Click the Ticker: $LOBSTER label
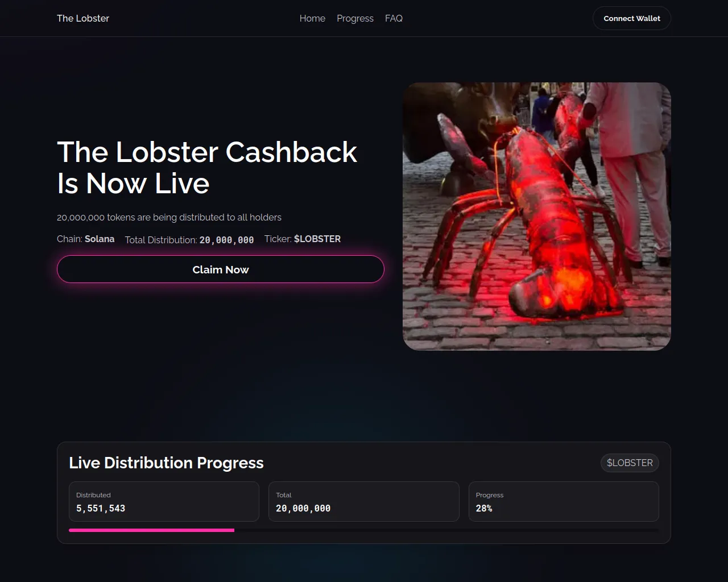This screenshot has width=728, height=582. coord(303,239)
